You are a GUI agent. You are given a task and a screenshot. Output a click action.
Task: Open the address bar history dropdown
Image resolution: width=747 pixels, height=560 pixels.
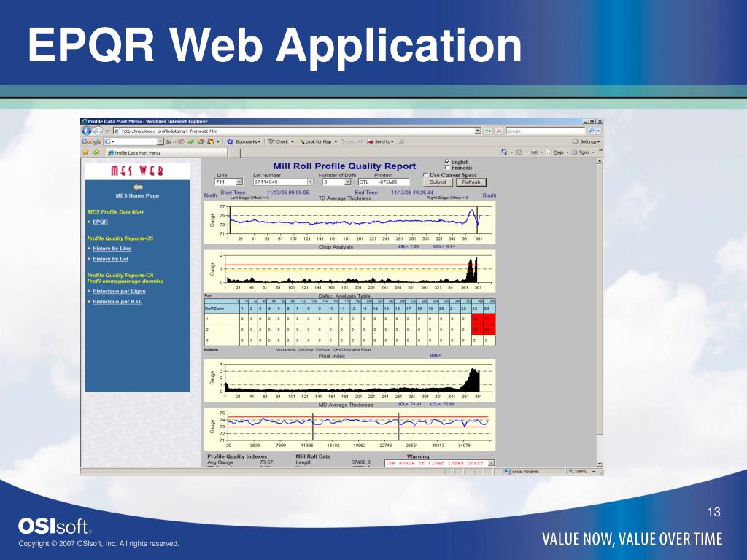click(478, 131)
